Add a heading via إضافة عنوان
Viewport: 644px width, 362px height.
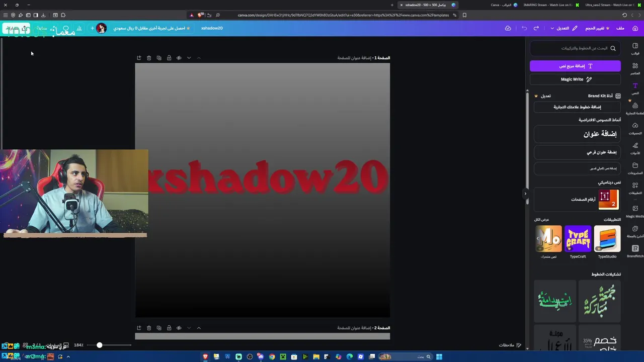(577, 134)
